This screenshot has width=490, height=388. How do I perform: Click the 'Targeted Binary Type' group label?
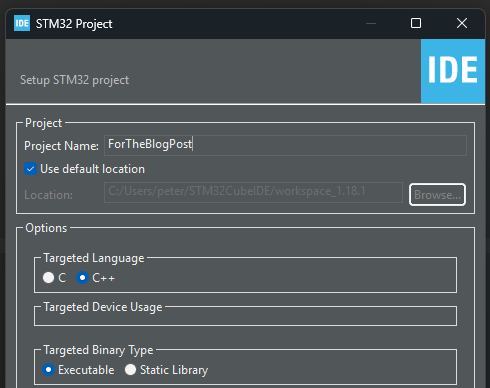[x=98, y=350]
